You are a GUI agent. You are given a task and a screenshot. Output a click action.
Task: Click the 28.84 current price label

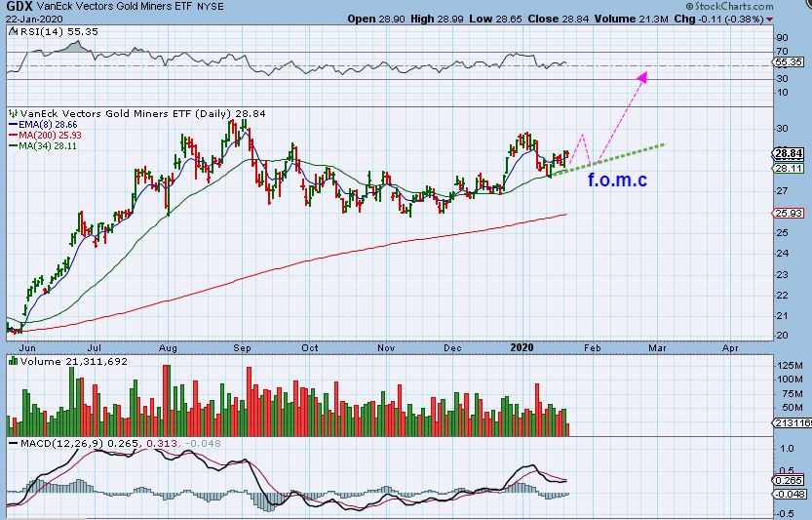click(x=790, y=153)
